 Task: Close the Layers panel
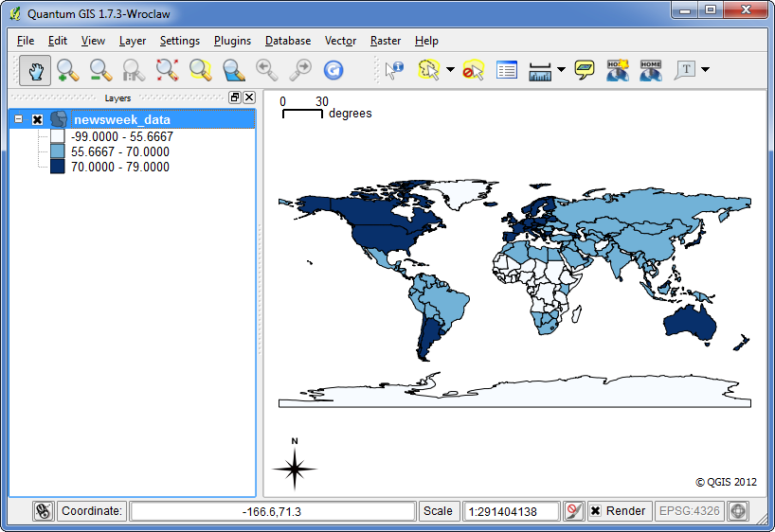pos(249,98)
